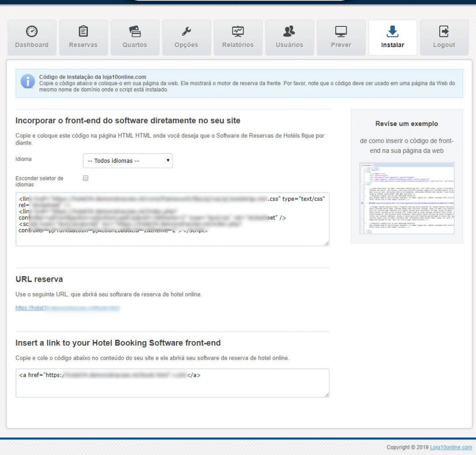Go to the Reservas tab label

83,45
